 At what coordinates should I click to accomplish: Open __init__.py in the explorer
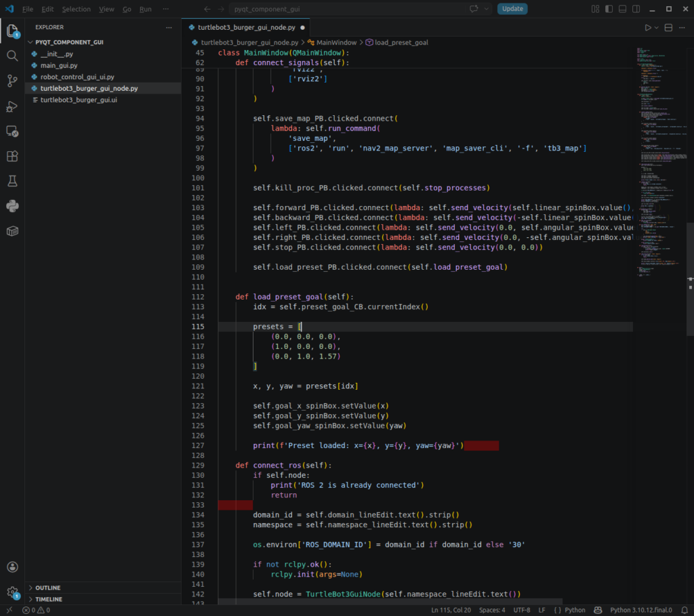(x=103, y=54)
